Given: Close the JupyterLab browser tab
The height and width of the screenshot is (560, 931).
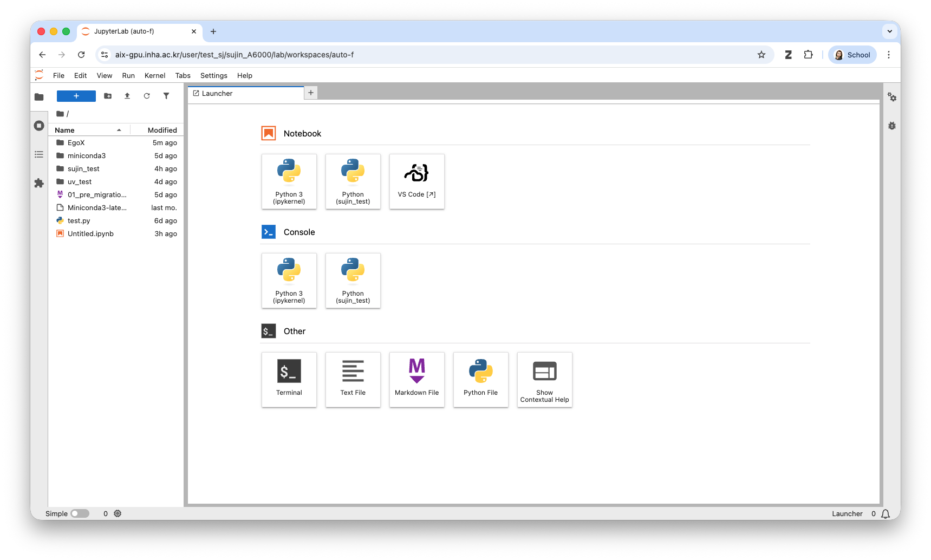Looking at the screenshot, I should tap(194, 31).
